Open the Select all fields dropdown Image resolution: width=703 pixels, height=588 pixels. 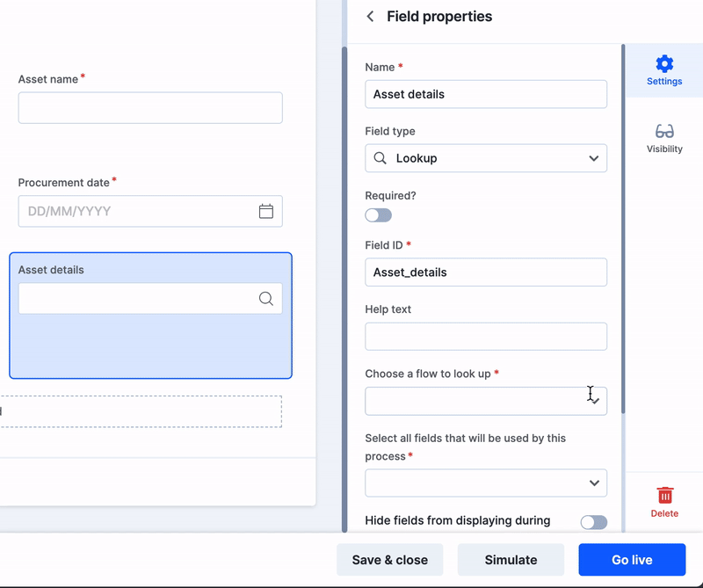(486, 483)
